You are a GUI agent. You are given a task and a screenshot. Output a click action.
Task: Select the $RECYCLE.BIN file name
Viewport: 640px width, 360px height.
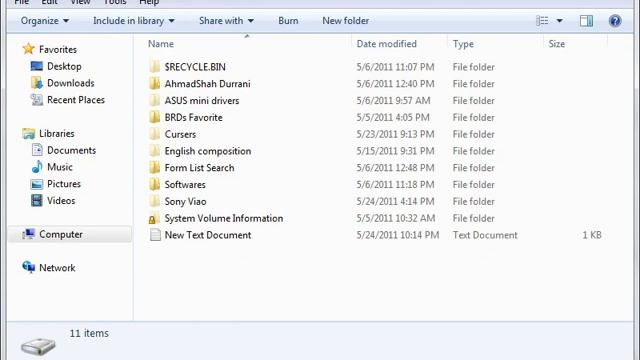click(195, 67)
